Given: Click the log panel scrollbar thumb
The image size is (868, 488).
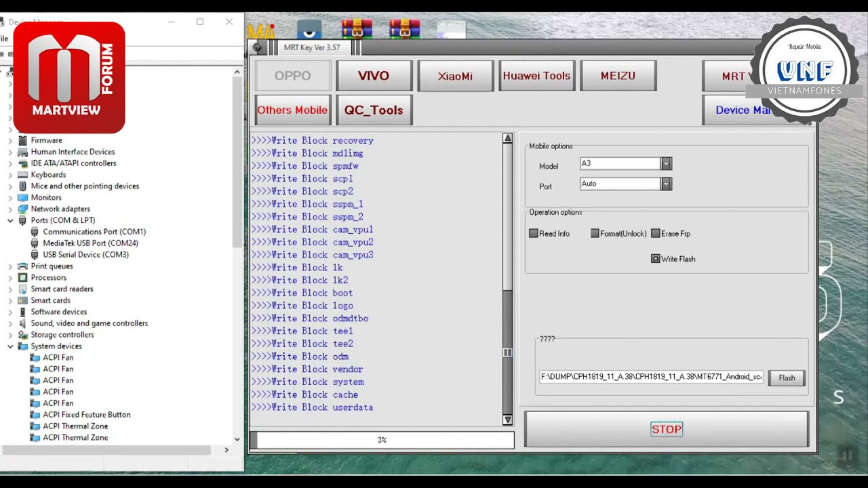Looking at the screenshot, I should click(x=507, y=352).
